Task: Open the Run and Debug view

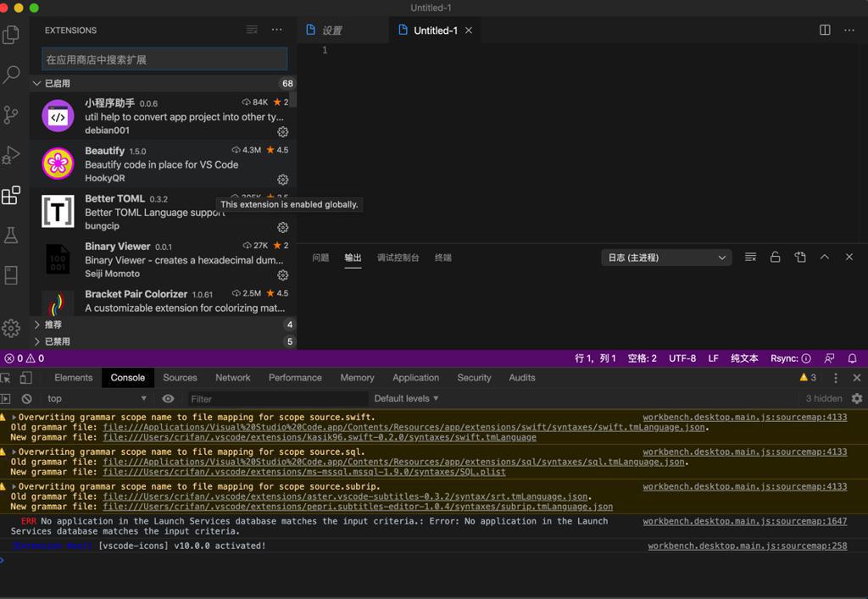Action: (11, 155)
